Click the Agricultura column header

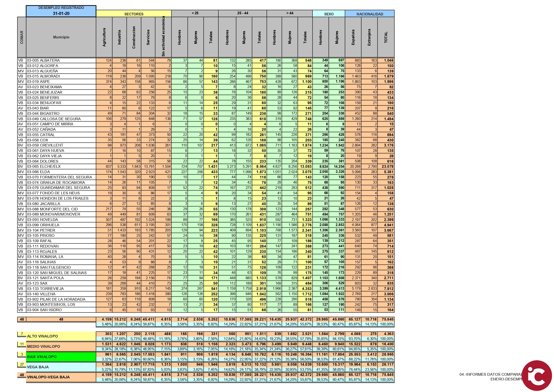(x=104, y=37)
